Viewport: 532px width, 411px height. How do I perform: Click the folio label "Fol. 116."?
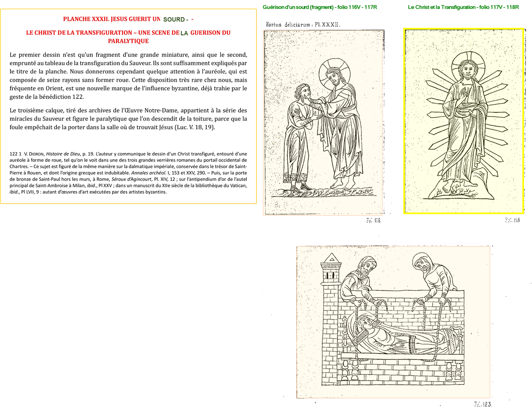(373, 220)
